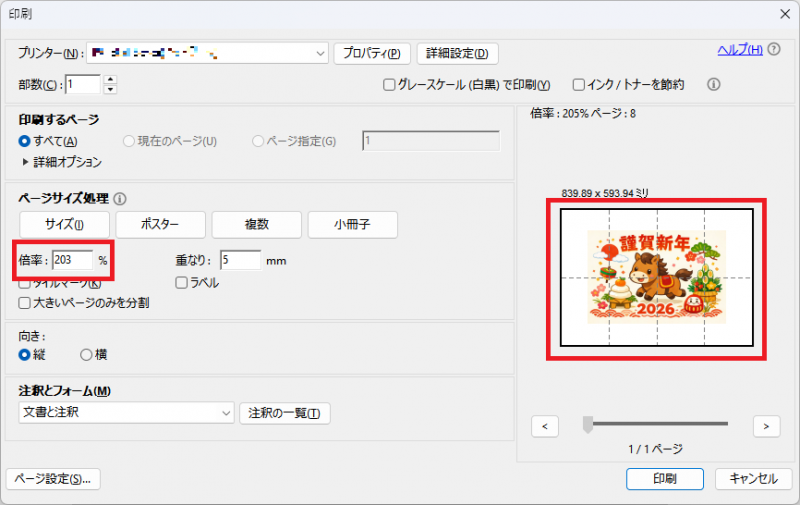Screen dimensions: 800x505
Task: Click the 印刷 button to print
Action: [665, 478]
